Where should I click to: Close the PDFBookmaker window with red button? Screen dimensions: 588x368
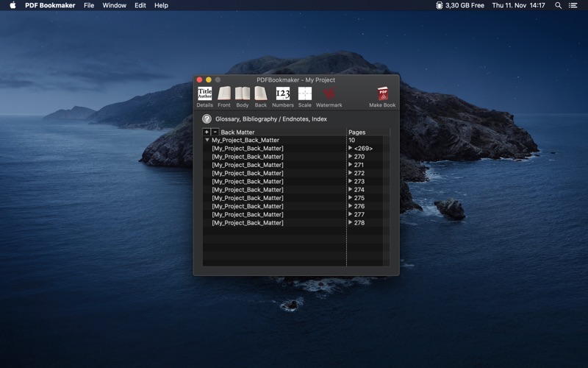[x=199, y=79]
